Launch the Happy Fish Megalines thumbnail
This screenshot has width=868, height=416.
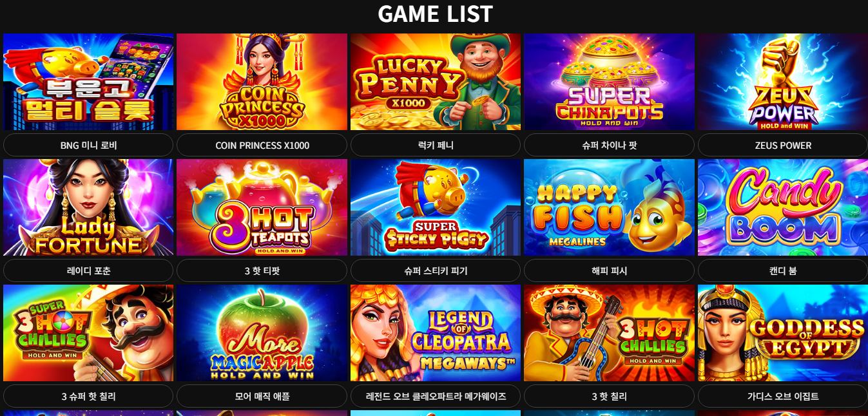tap(609, 207)
